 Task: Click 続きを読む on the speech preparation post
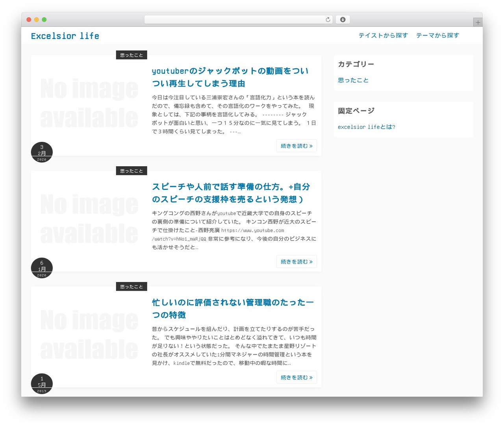pyautogui.click(x=296, y=262)
